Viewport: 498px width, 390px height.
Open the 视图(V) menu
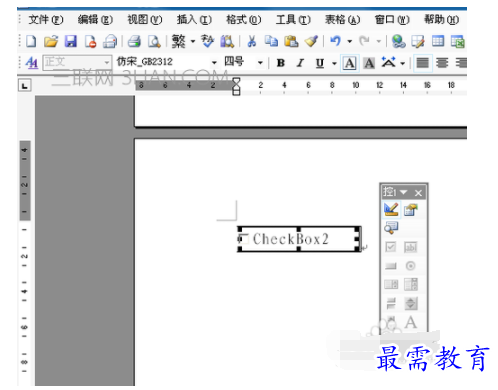[145, 20]
